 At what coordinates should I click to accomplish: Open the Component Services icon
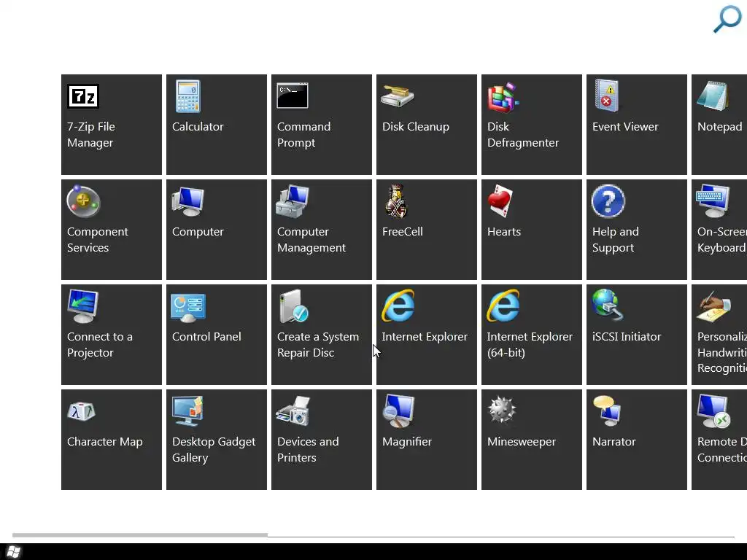point(83,201)
